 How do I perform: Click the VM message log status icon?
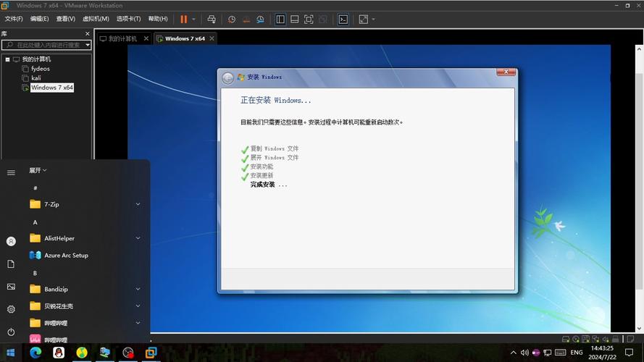[x=630, y=339]
